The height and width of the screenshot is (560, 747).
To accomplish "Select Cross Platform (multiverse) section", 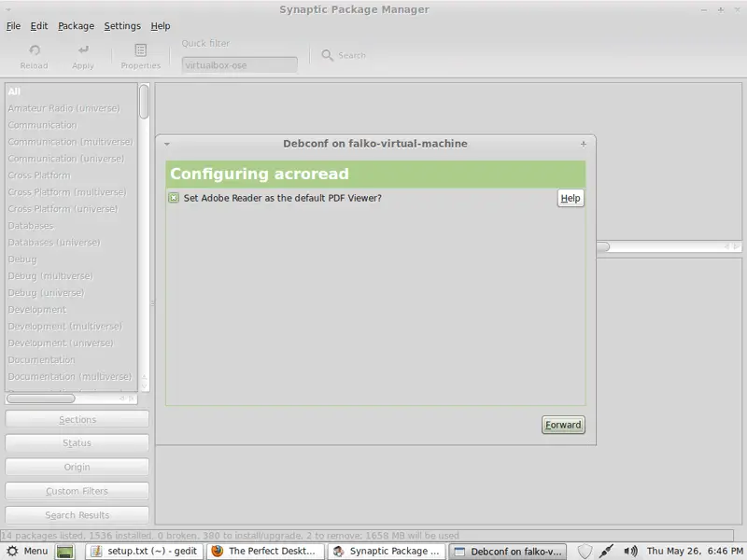I will click(x=72, y=192).
